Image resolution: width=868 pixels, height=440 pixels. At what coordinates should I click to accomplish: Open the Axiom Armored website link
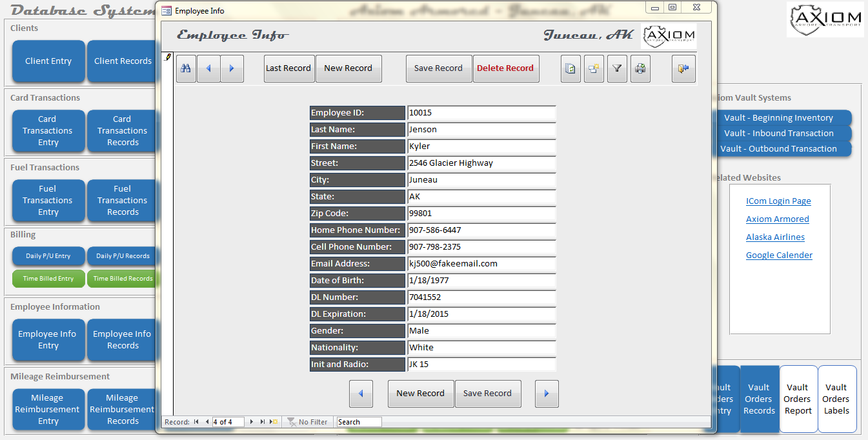pyautogui.click(x=778, y=219)
